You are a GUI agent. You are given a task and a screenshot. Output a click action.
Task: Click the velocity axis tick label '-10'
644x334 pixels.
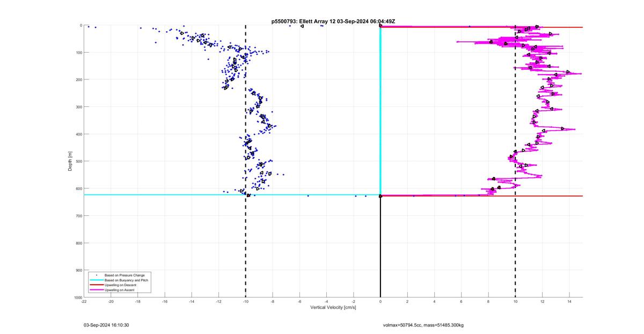click(x=246, y=302)
